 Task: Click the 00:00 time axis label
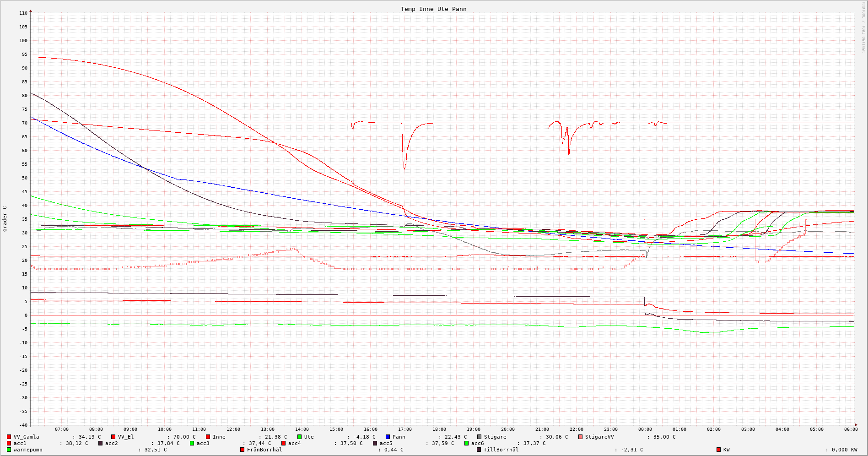(x=645, y=429)
